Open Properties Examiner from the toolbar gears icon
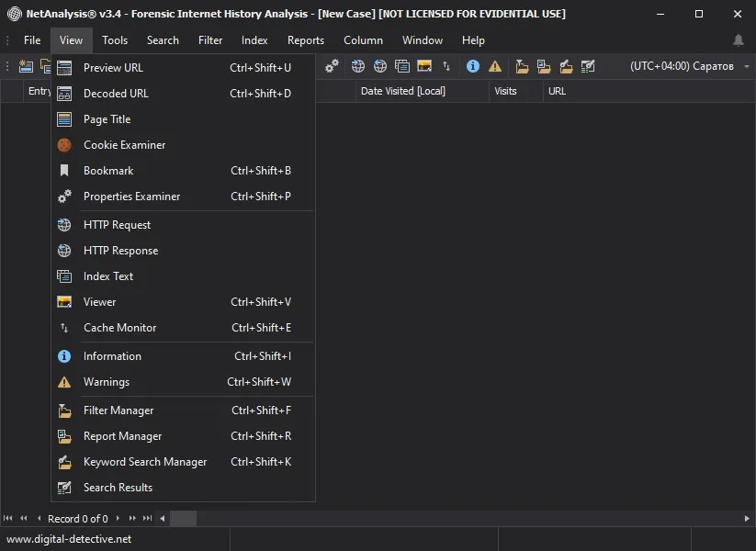Screen dimensions: 756x551 pyautogui.click(x=332, y=66)
